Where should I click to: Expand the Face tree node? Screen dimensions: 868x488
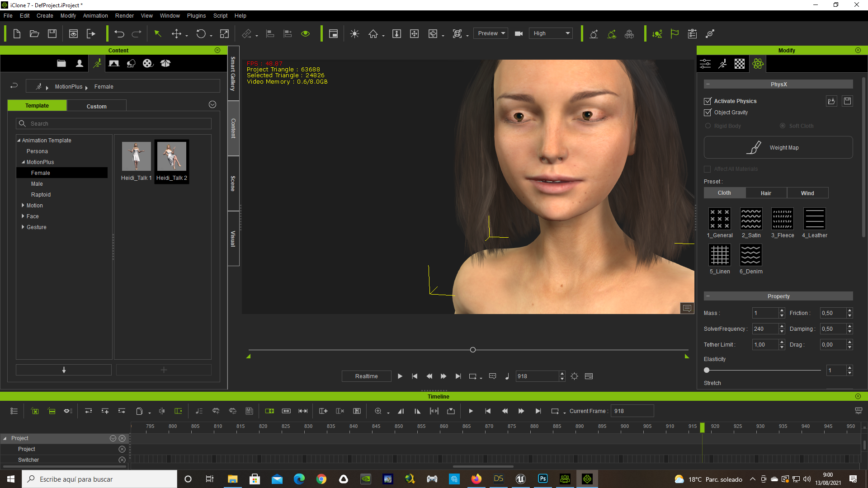point(23,216)
